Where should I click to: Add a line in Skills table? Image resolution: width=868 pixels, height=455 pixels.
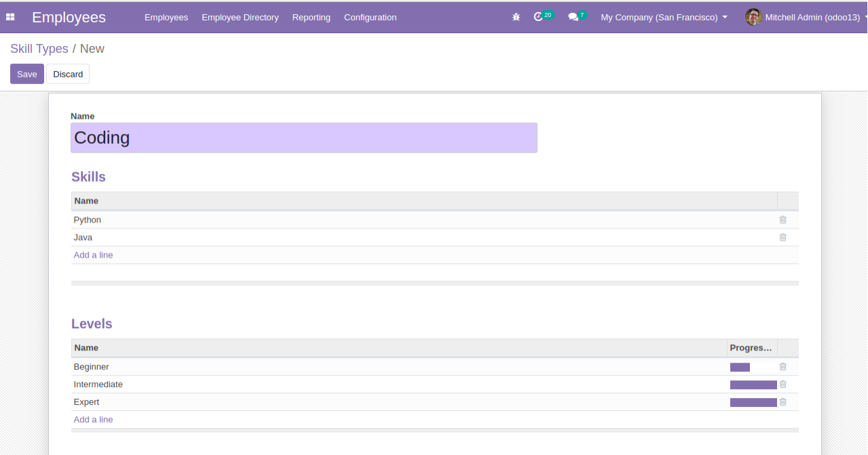pyautogui.click(x=94, y=255)
